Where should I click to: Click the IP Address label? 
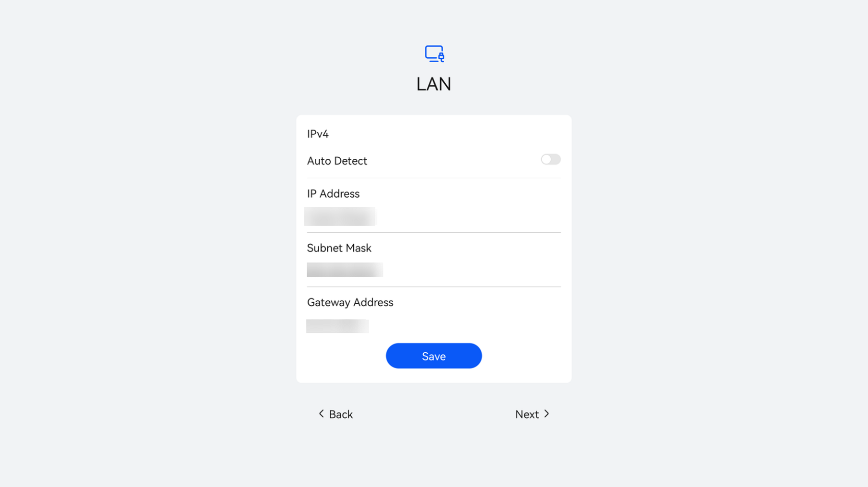[333, 193]
